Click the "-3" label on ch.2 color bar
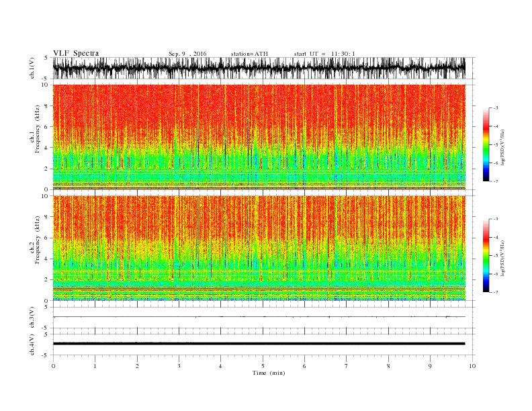This screenshot has height=411, width=532. (x=495, y=219)
